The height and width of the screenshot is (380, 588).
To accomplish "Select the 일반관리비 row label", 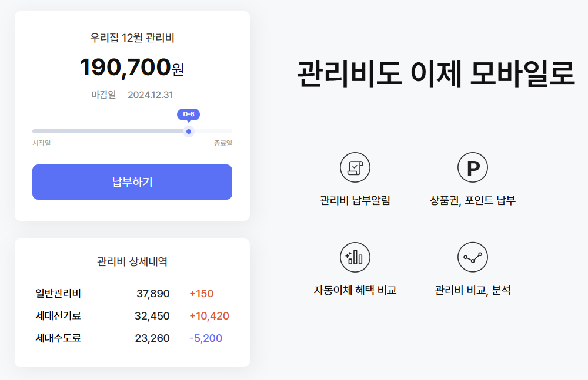I will [58, 294].
